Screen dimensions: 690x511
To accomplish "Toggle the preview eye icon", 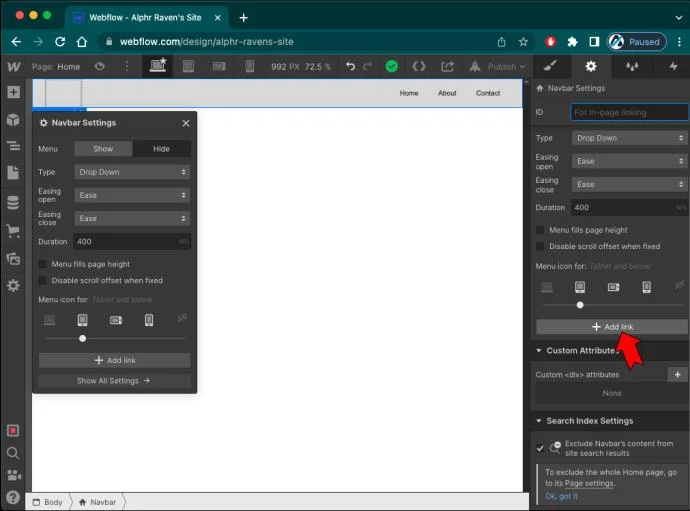I will (100, 66).
